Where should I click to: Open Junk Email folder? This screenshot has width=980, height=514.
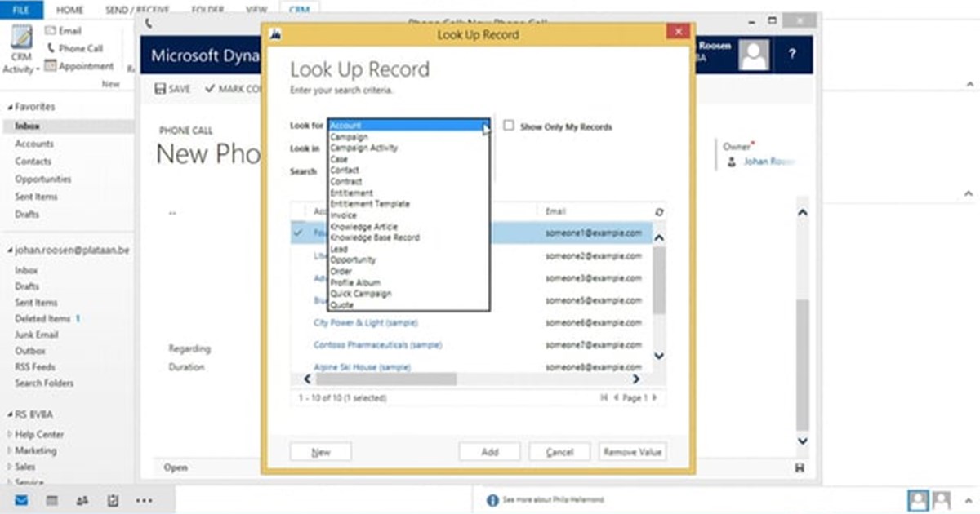pyautogui.click(x=37, y=335)
